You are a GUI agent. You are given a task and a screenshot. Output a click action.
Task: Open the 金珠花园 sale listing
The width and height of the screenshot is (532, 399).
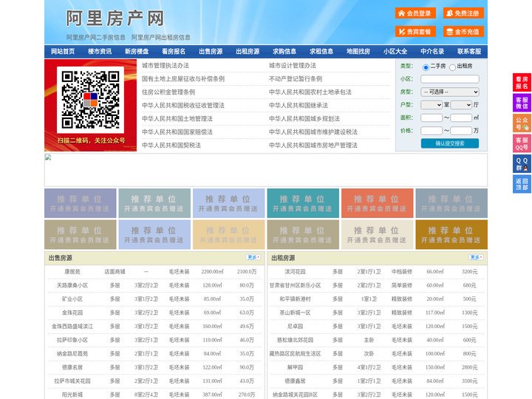[x=72, y=313]
